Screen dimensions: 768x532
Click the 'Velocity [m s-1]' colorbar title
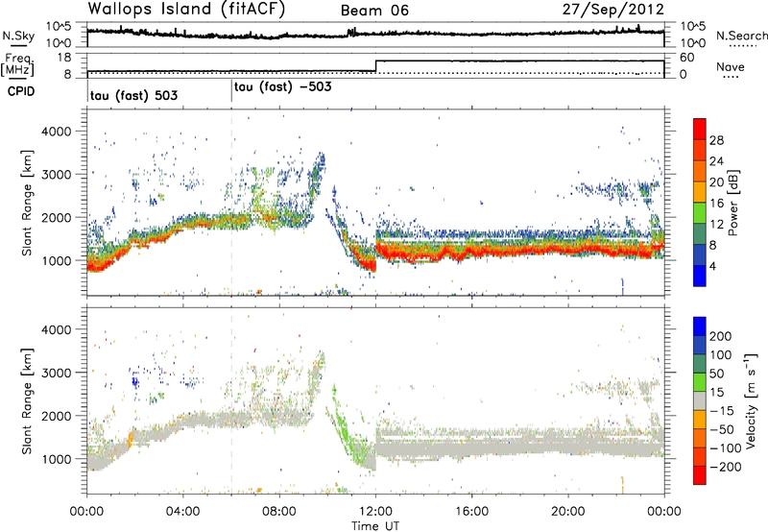click(750, 400)
